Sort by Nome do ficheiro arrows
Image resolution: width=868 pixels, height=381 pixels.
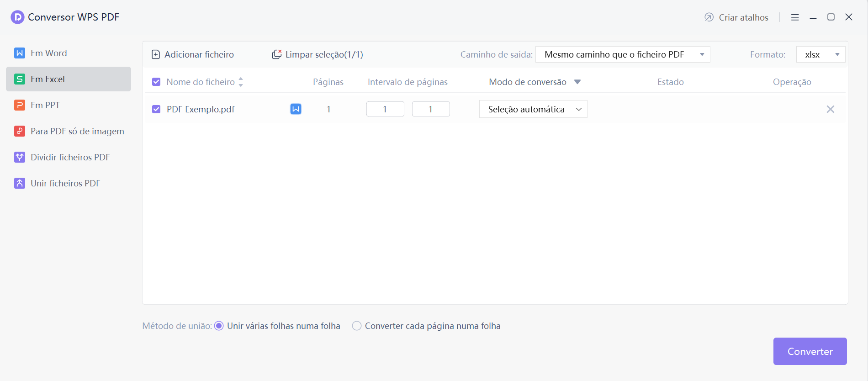(x=241, y=82)
